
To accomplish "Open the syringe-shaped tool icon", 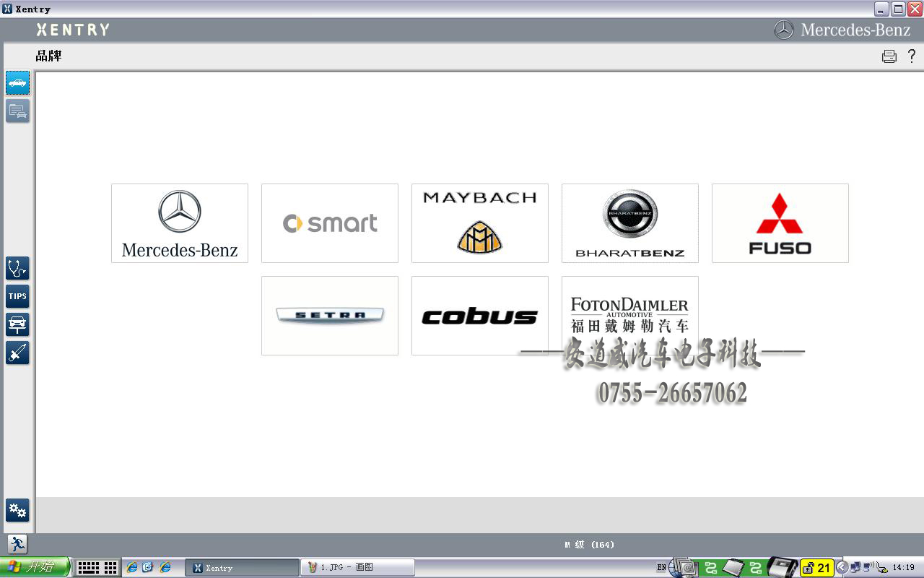I will pyautogui.click(x=17, y=353).
